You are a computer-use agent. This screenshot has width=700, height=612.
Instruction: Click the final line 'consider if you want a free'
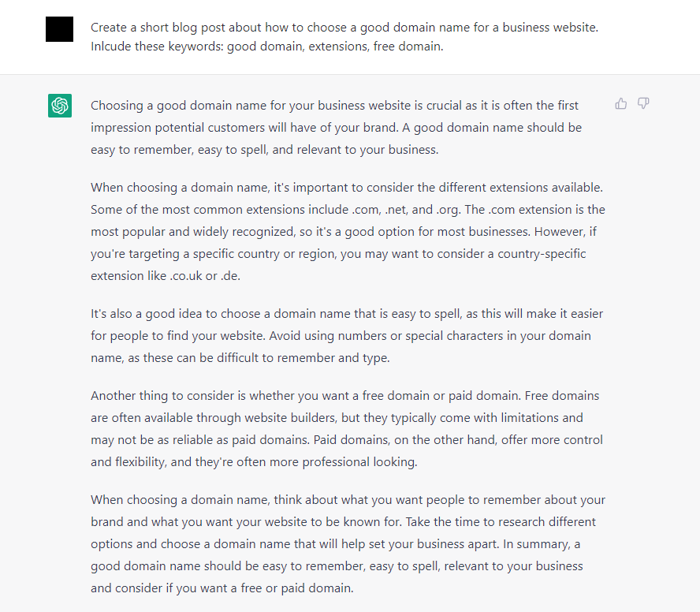[x=222, y=588]
